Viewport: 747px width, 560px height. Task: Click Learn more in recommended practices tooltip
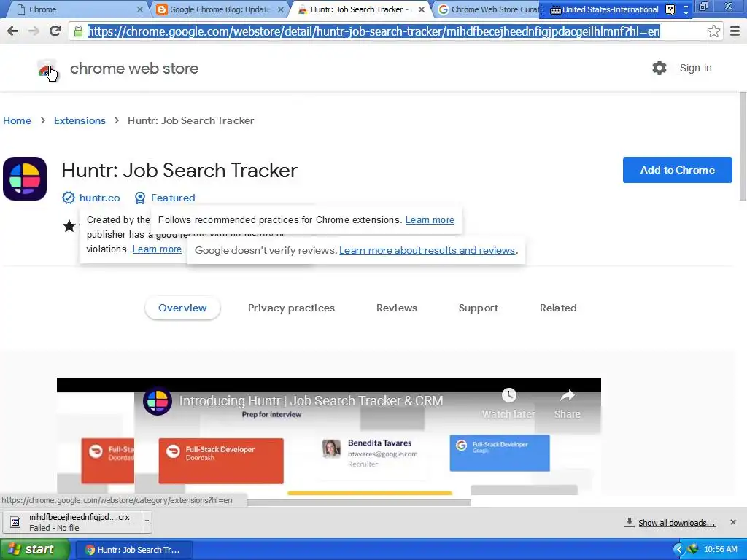coord(430,220)
